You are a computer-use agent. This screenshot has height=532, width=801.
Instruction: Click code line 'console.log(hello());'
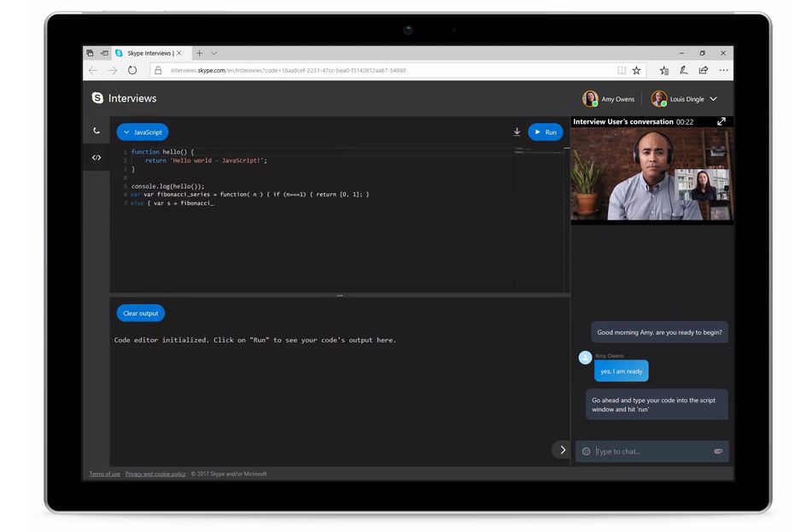167,186
